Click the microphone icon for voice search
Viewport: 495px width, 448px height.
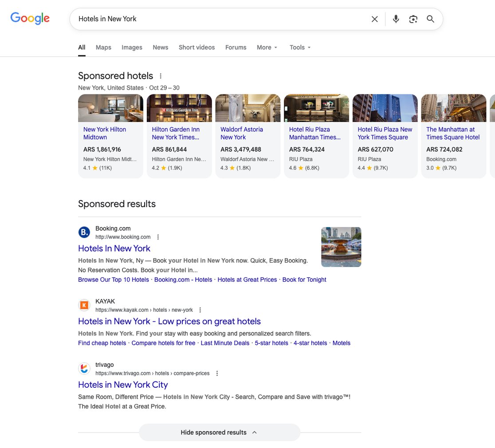(396, 19)
